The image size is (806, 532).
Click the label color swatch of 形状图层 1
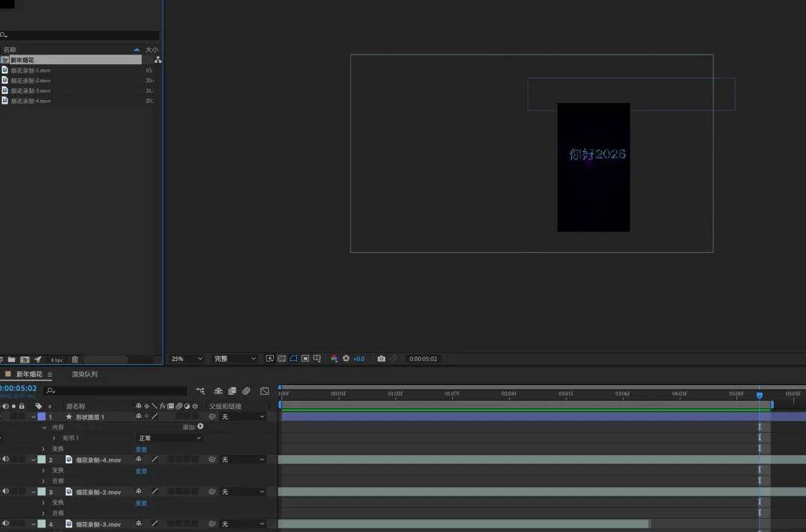click(42, 417)
